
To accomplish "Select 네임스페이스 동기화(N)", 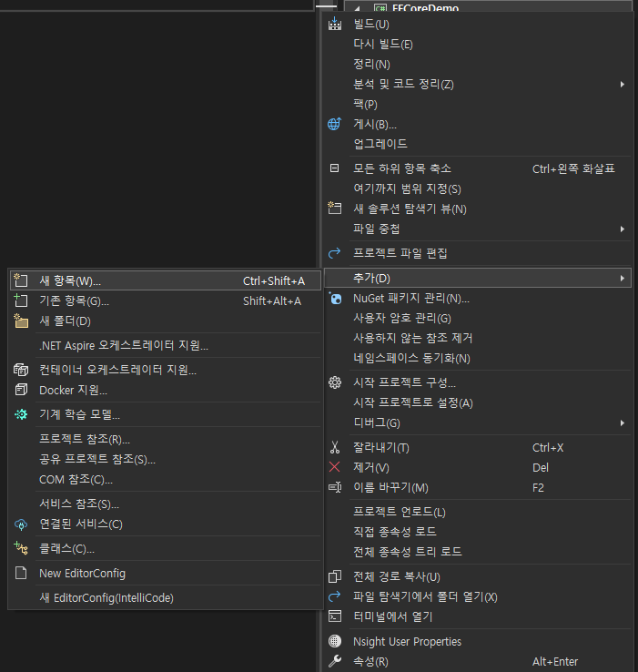I will pyautogui.click(x=411, y=358).
